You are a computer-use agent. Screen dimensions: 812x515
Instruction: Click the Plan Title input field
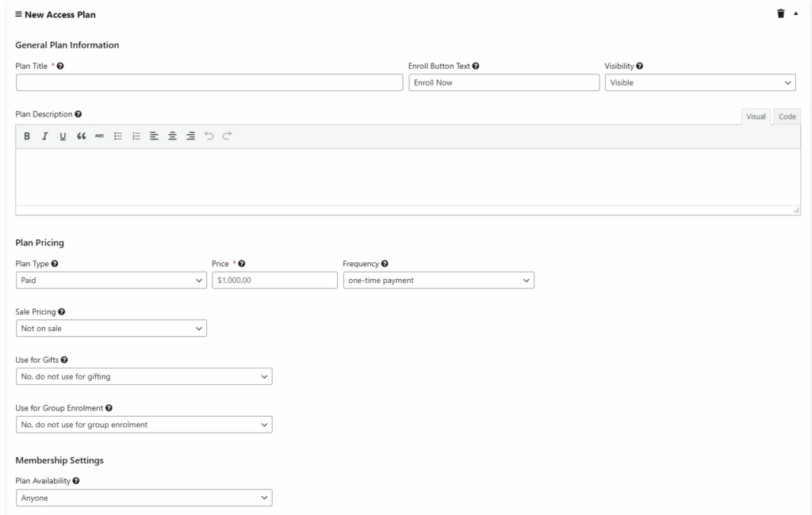(209, 82)
